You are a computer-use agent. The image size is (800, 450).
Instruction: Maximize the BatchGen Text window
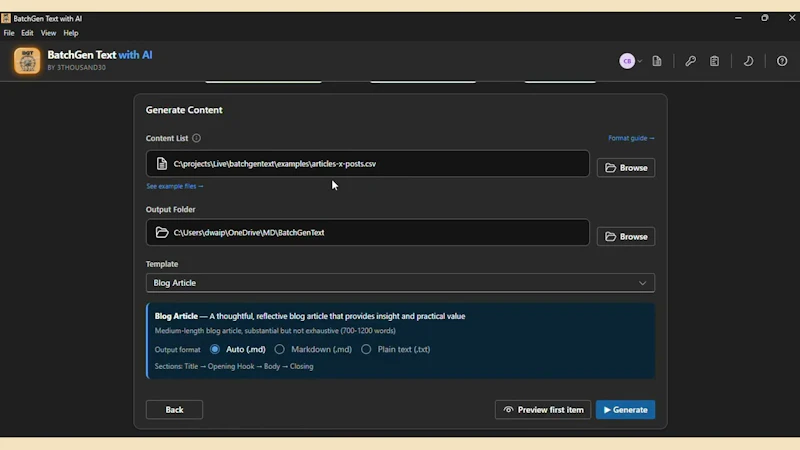tap(765, 18)
